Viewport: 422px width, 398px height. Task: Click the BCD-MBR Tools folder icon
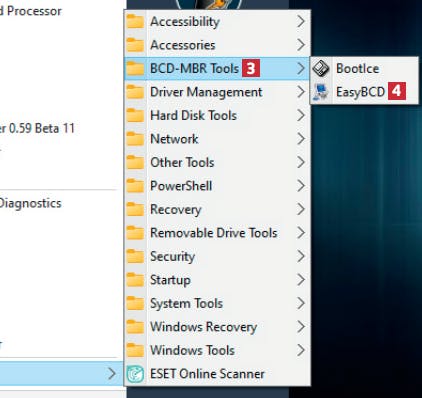pyautogui.click(x=135, y=68)
